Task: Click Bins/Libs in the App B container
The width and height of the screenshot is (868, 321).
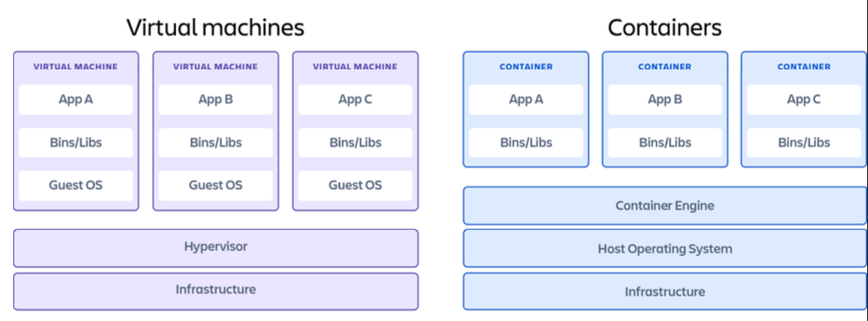Action: (x=665, y=143)
